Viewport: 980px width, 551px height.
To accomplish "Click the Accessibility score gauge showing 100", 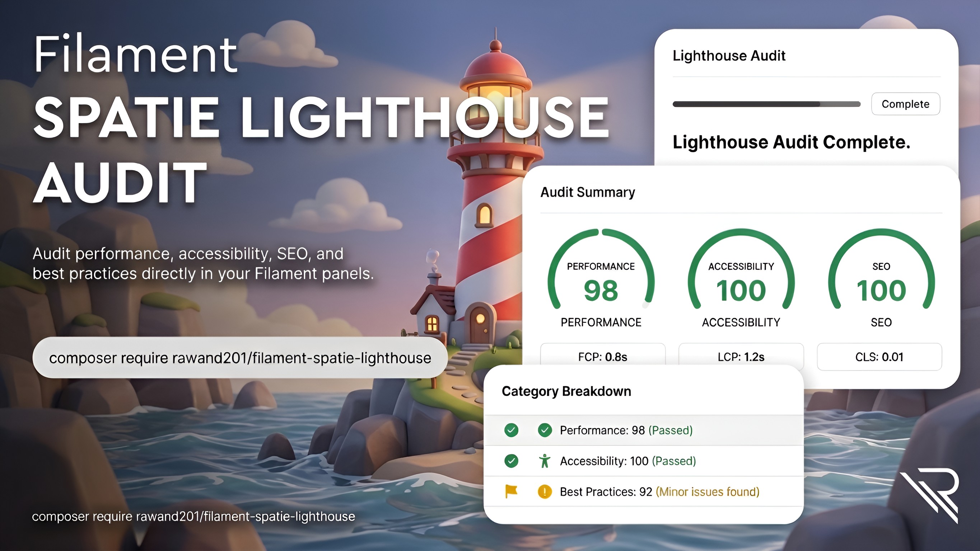I will pos(741,269).
